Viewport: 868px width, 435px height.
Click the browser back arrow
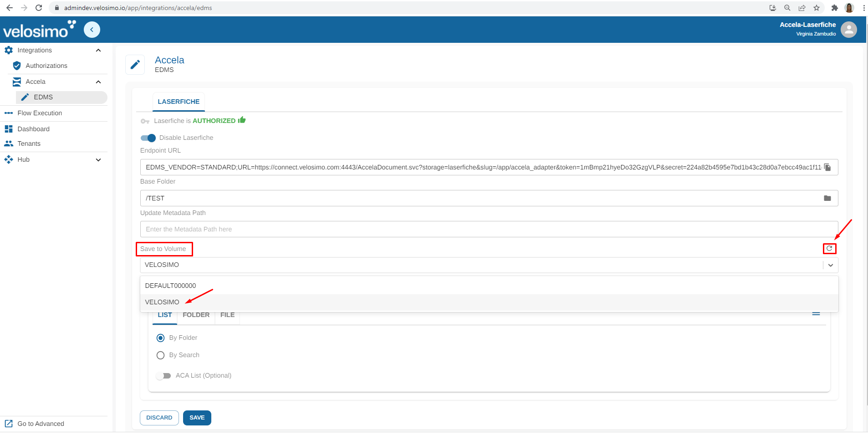click(9, 8)
